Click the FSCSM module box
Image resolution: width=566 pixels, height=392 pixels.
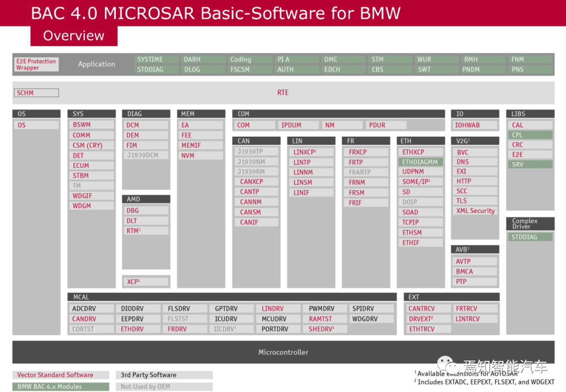coord(250,69)
